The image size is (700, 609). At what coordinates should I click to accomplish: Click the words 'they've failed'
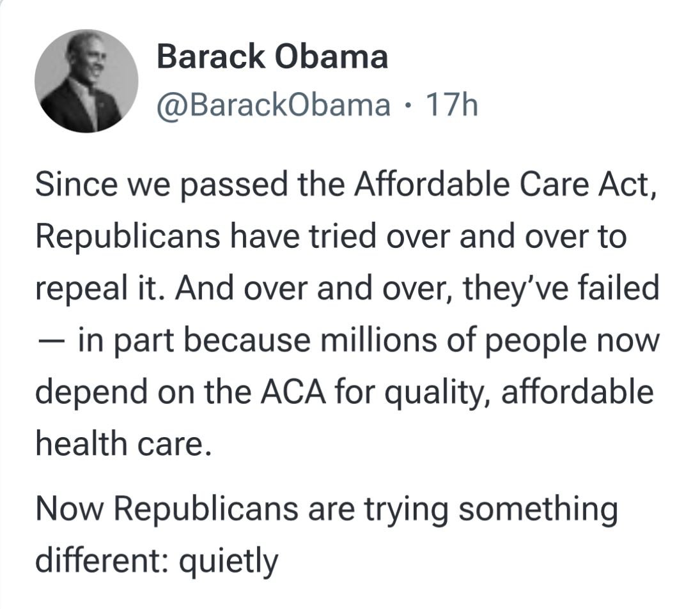pyautogui.click(x=561, y=288)
